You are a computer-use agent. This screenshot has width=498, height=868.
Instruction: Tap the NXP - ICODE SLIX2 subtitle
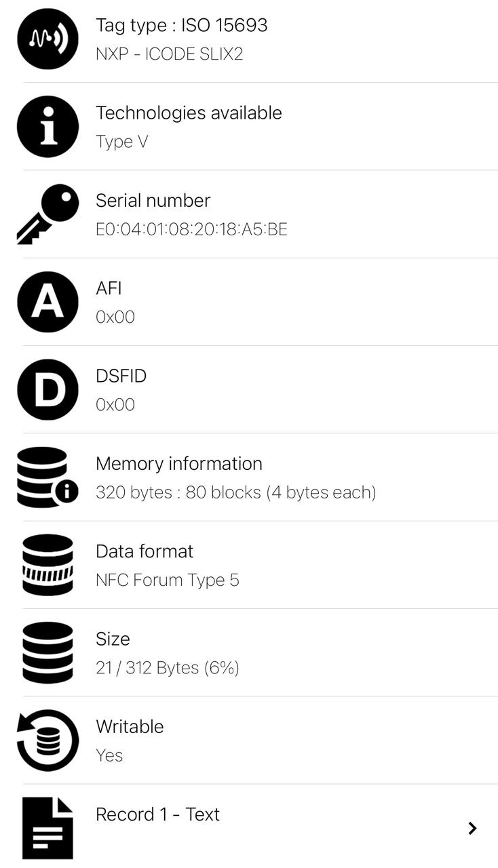169,54
